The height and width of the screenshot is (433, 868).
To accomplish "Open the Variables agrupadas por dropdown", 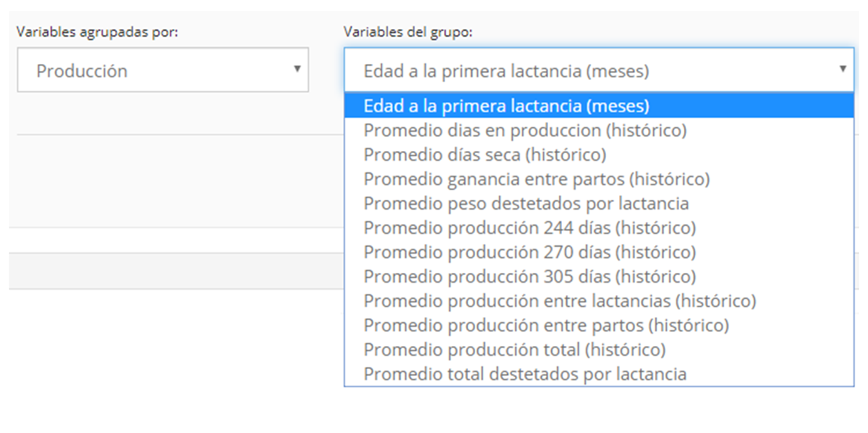I will coord(163,70).
